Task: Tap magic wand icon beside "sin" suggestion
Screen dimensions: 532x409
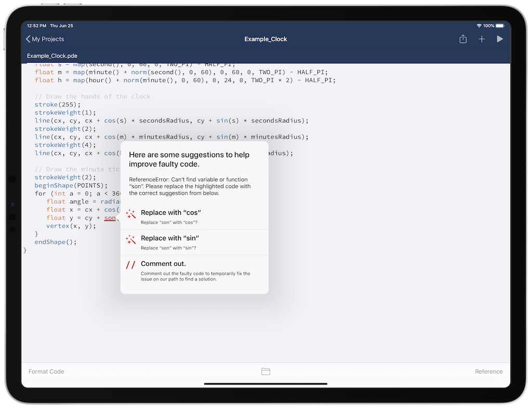Action: pyautogui.click(x=131, y=239)
